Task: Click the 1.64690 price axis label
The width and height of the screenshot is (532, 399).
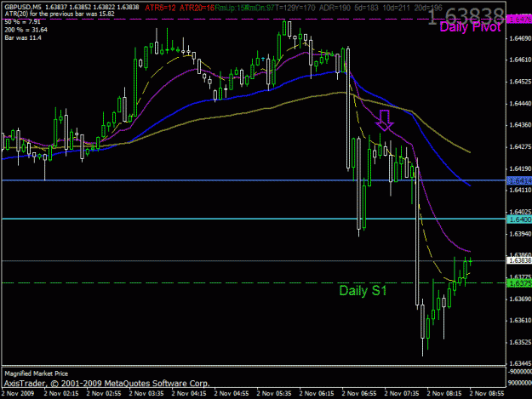Action: pyautogui.click(x=520, y=38)
